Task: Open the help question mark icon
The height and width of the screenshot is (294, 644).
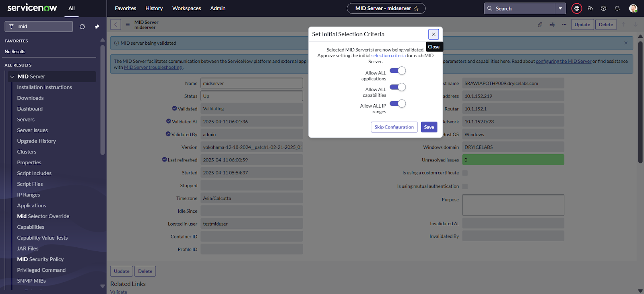Action: 603,8
